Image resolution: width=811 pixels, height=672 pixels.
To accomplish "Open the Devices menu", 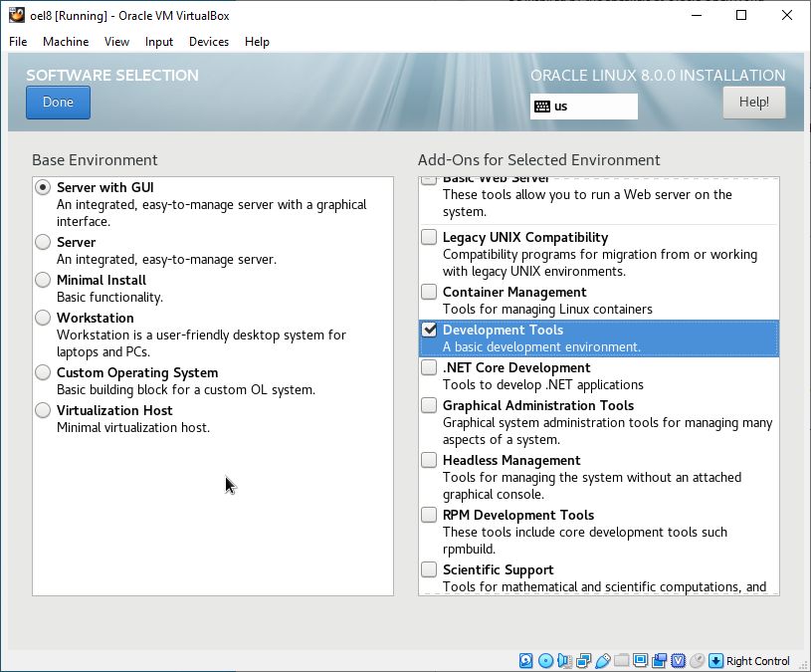I will pyautogui.click(x=209, y=42).
